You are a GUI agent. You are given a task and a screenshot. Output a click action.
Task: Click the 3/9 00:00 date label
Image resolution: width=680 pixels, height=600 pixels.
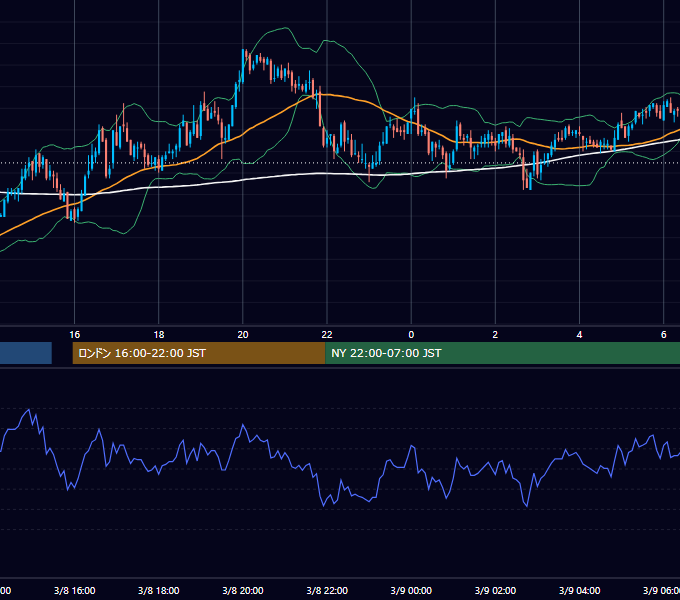point(411,590)
